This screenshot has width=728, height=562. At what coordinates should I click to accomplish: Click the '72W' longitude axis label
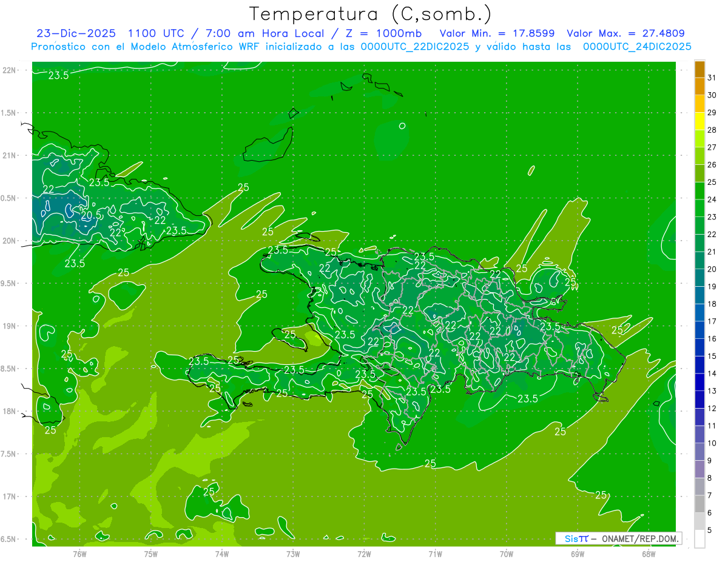coord(364,554)
